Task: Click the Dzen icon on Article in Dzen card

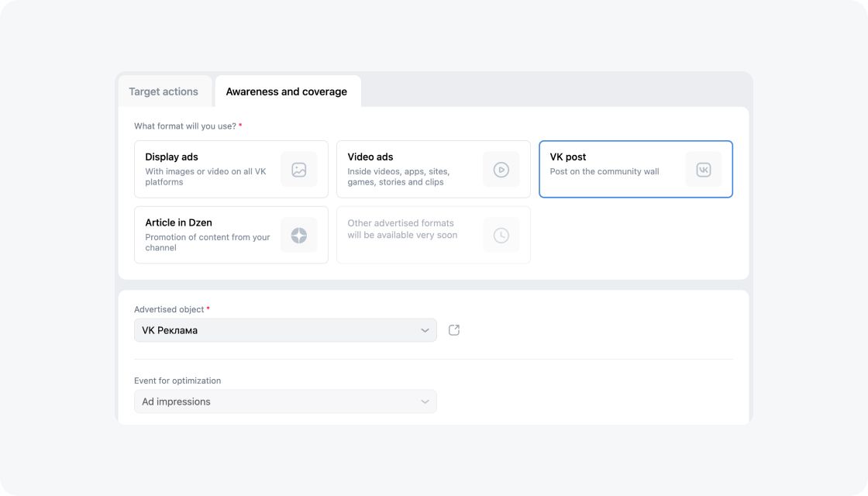Action: coord(299,234)
